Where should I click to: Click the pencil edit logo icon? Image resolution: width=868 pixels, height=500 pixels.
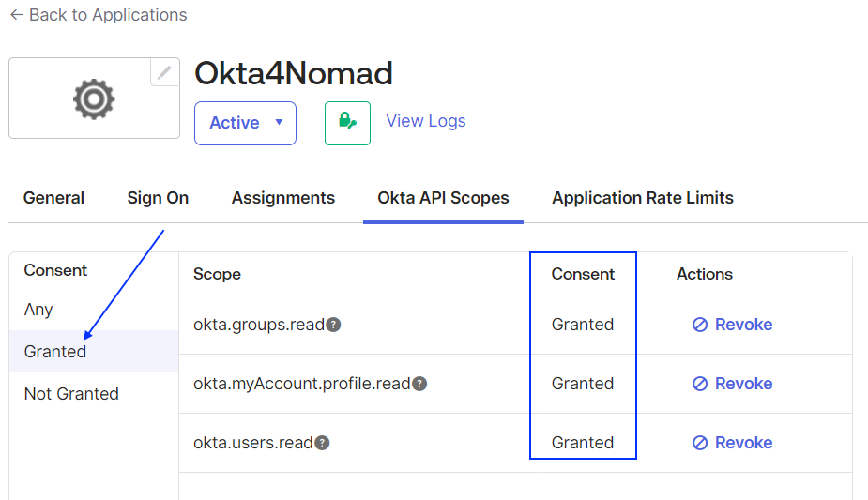(x=164, y=72)
